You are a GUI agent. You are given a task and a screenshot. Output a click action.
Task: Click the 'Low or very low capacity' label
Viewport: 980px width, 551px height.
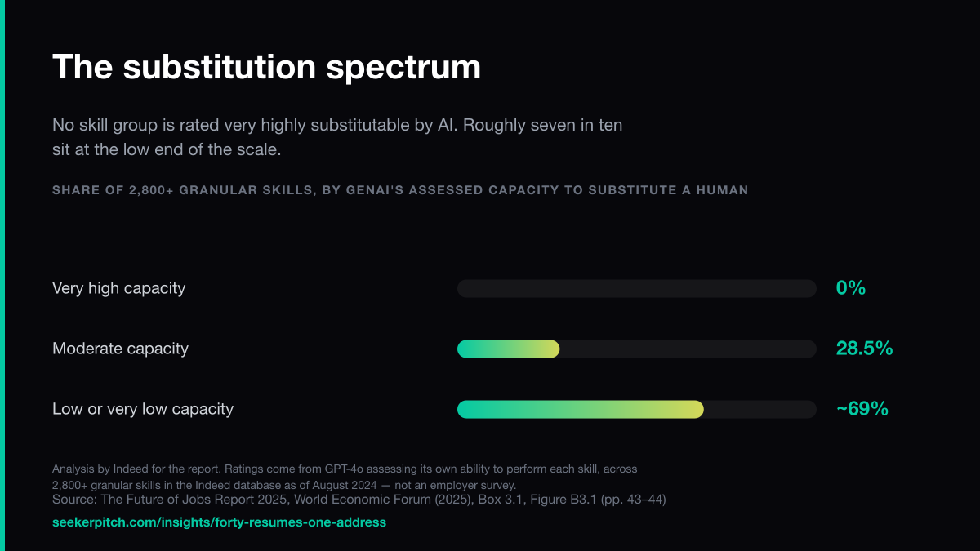(x=143, y=409)
